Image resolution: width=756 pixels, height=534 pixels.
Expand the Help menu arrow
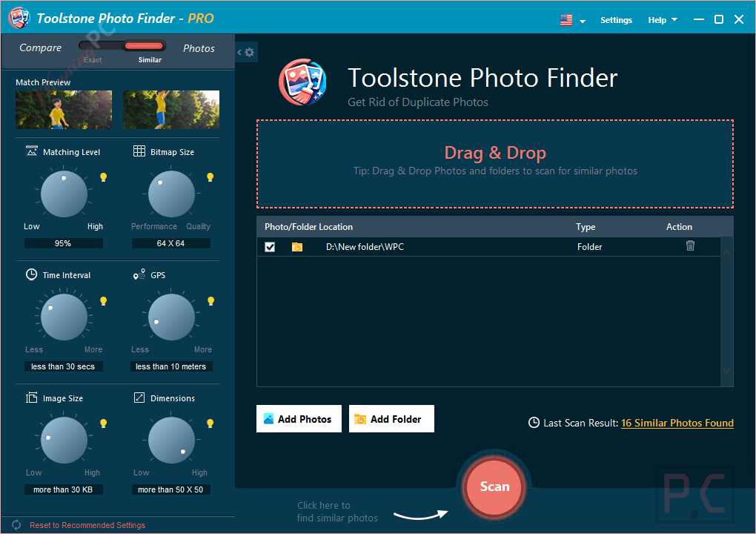(x=674, y=20)
